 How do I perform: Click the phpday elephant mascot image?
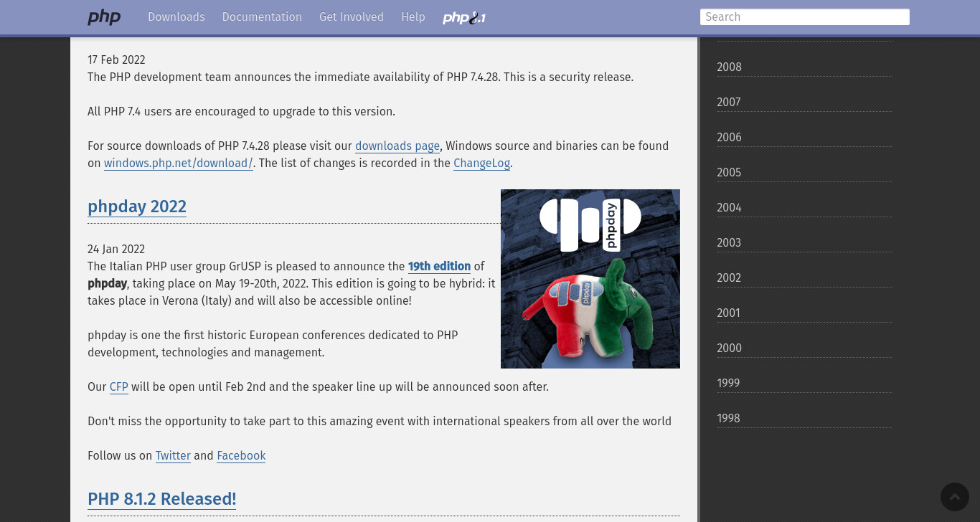(x=590, y=279)
